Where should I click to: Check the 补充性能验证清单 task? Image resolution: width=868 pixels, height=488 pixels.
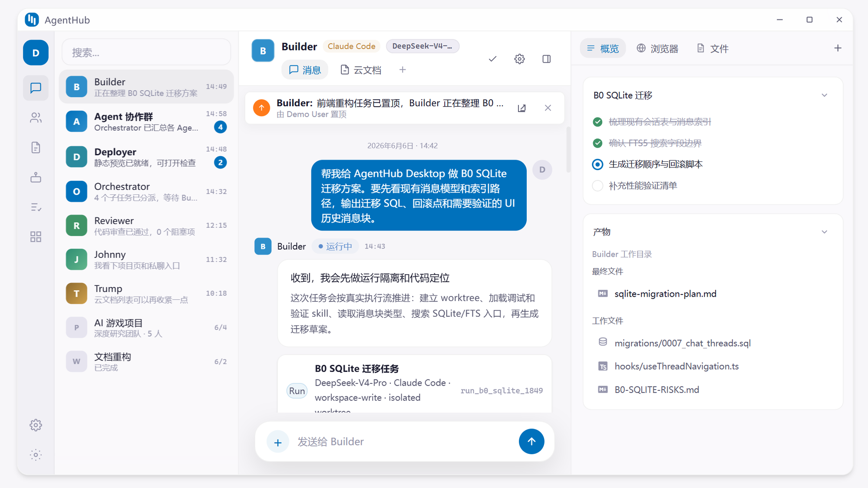pos(597,186)
